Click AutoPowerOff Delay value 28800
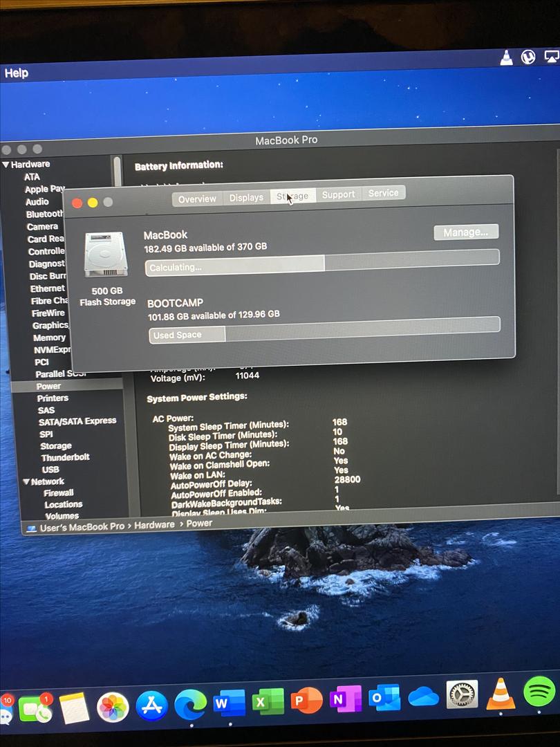This screenshot has height=747, width=560. [347, 480]
